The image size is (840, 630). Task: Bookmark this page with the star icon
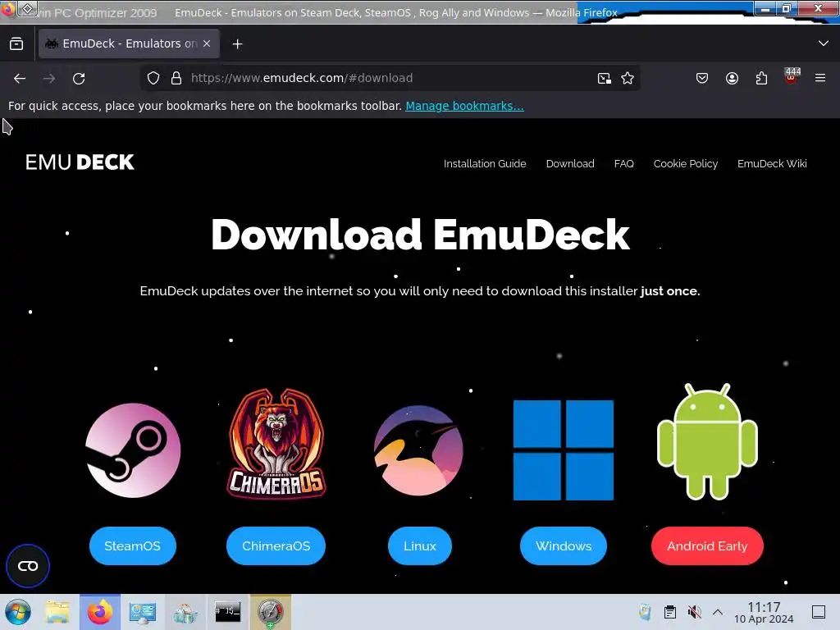[x=628, y=78]
